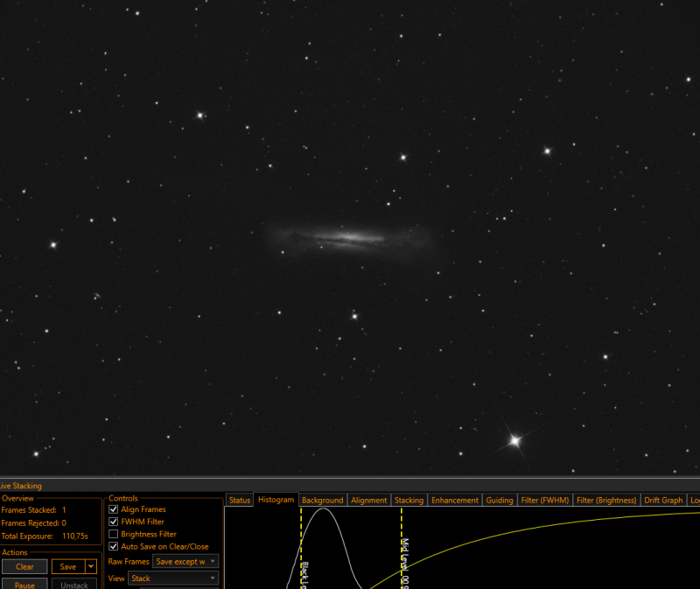The image size is (700, 589).
Task: Click the Total Exposure value 110,75s
Action: (x=75, y=536)
